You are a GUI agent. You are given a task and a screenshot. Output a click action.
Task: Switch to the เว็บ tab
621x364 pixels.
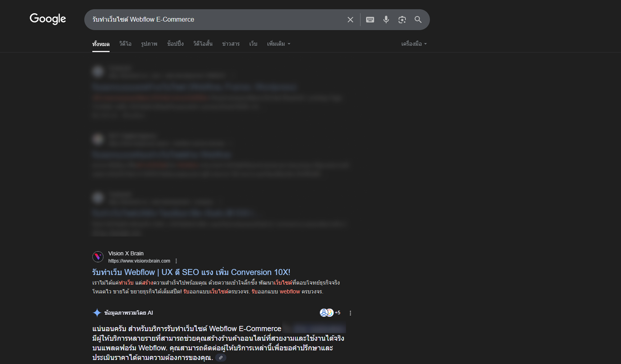coord(253,44)
